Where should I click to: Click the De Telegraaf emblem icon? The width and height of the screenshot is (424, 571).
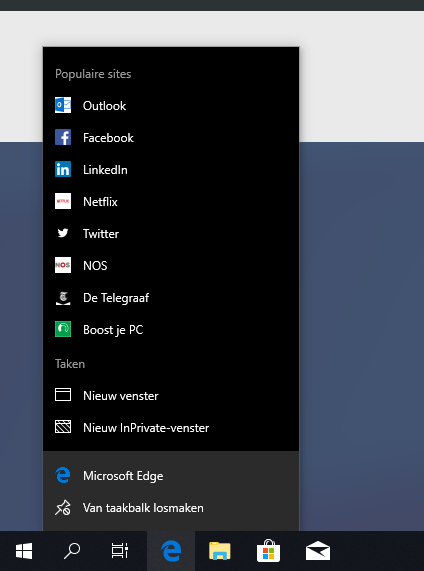tap(63, 298)
